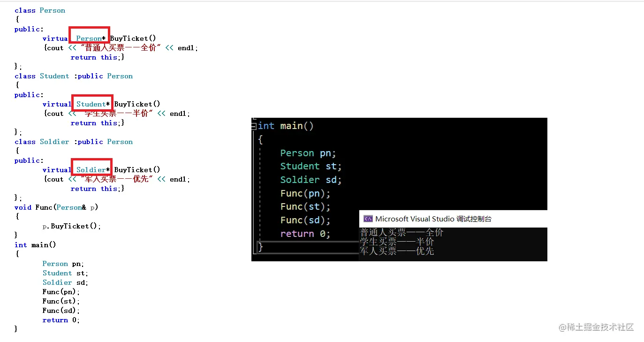This screenshot has width=644, height=342.
Task: Click the 'p.BuyTicket();' statement
Action: 72,226
